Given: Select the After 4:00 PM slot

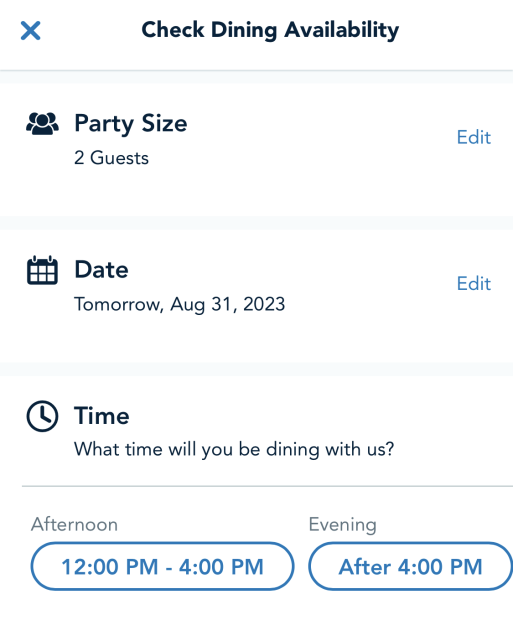Looking at the screenshot, I should coord(411,566).
